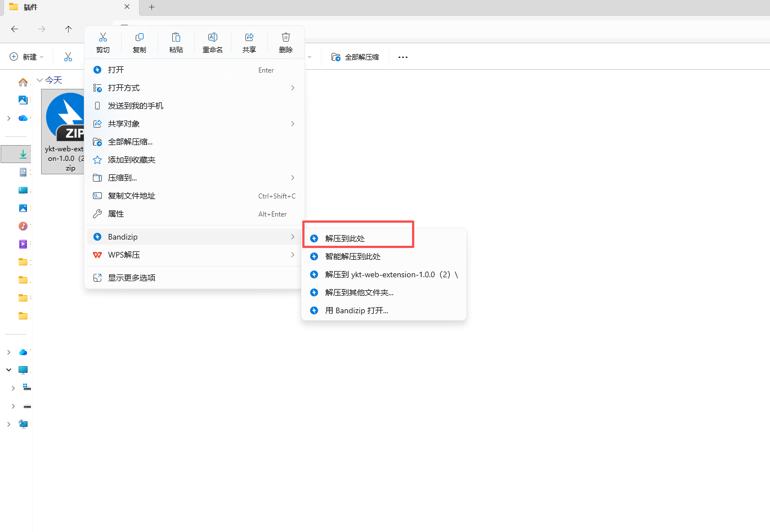This screenshot has height=532, width=770.
Task: Open the Music icon in sidebar
Action: pyautogui.click(x=23, y=226)
